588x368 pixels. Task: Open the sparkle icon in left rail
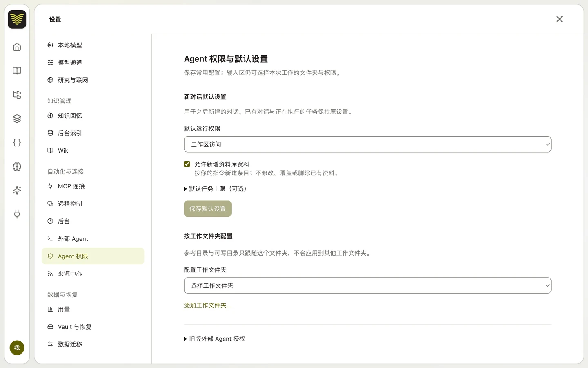pyautogui.click(x=17, y=191)
